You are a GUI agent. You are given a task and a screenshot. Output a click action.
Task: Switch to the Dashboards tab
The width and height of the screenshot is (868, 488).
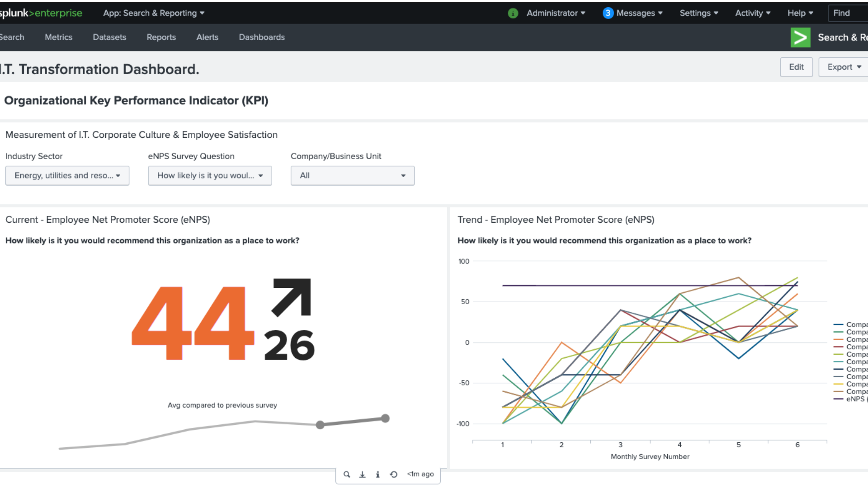click(262, 37)
